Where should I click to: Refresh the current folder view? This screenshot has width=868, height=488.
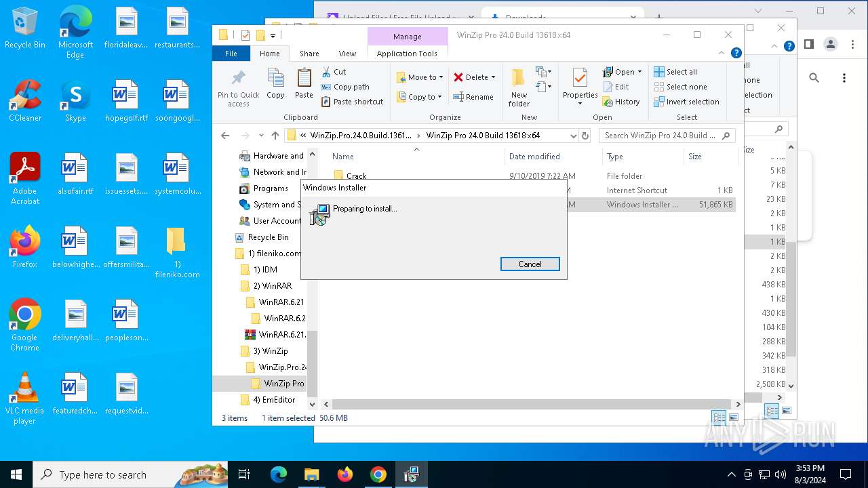[x=585, y=136]
